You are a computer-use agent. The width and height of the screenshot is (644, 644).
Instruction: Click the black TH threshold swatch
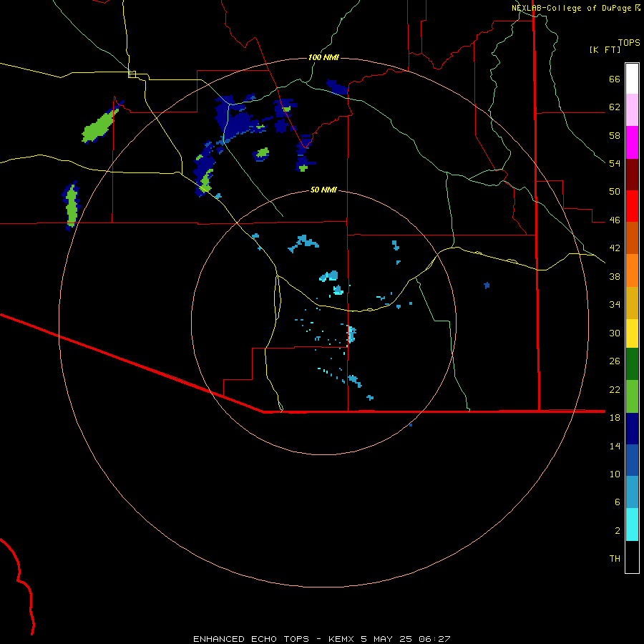click(x=632, y=557)
